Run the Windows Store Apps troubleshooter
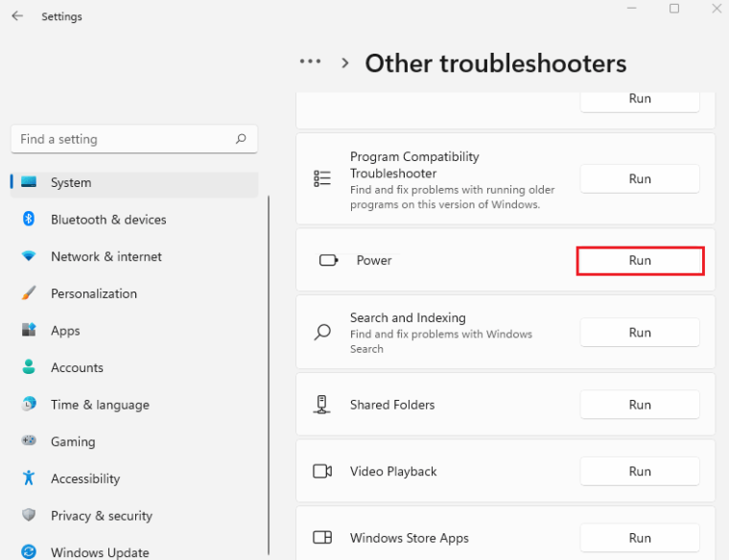Image resolution: width=729 pixels, height=560 pixels. [640, 538]
